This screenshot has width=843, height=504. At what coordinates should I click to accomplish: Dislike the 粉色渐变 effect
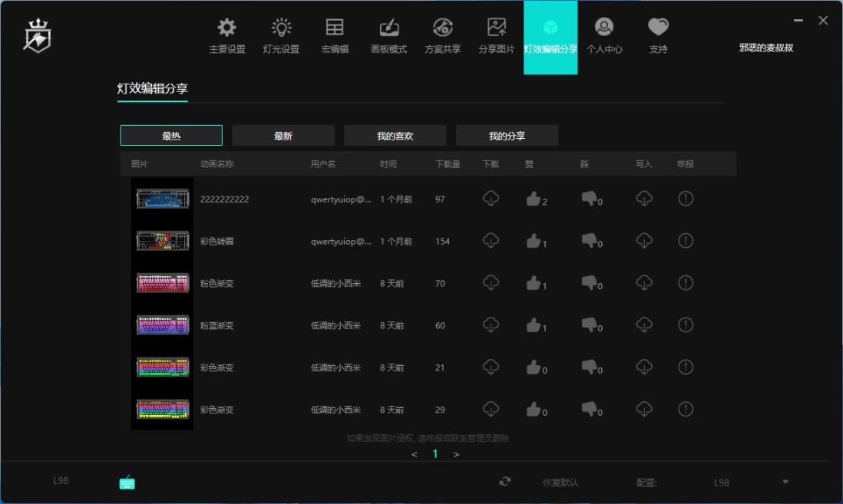[589, 282]
